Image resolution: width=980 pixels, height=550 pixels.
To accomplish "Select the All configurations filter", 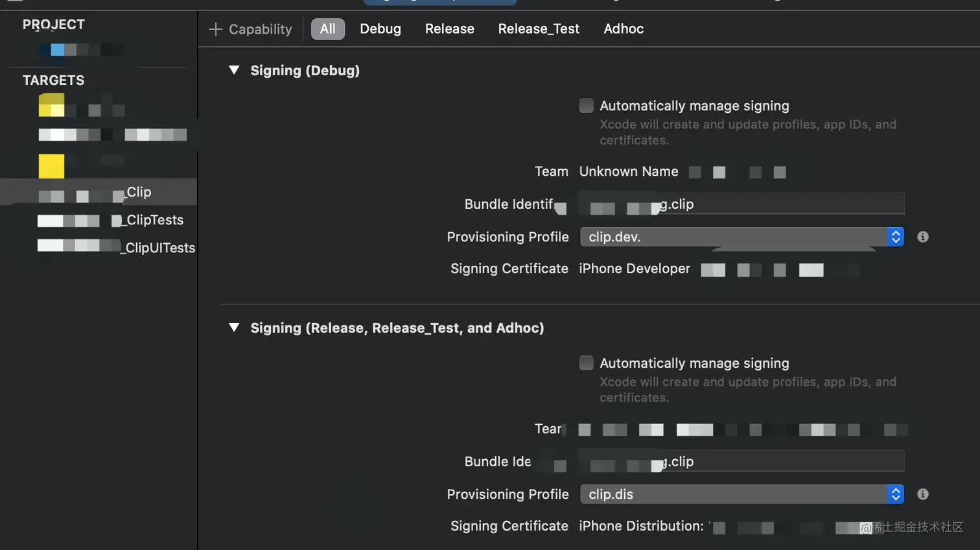I will point(328,29).
